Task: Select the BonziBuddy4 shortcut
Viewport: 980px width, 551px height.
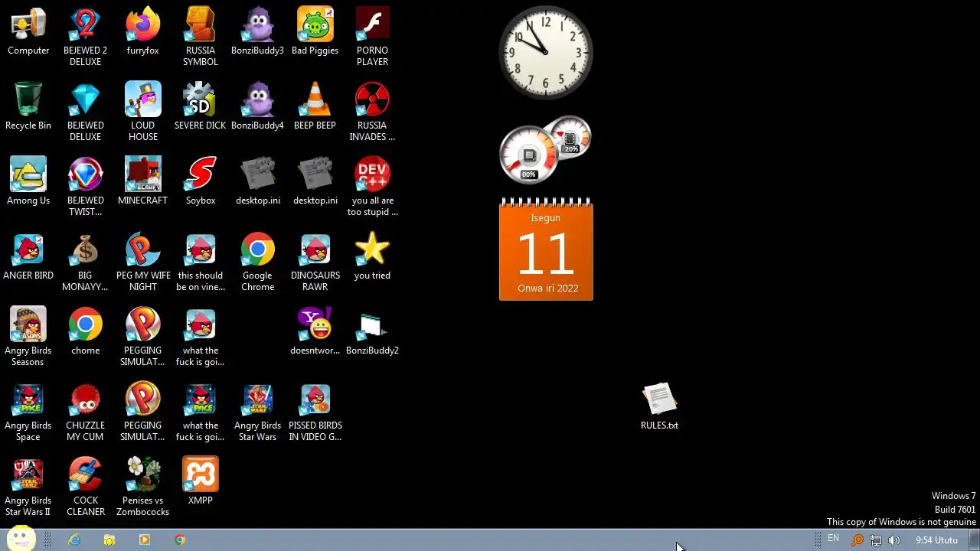Action: [x=258, y=107]
